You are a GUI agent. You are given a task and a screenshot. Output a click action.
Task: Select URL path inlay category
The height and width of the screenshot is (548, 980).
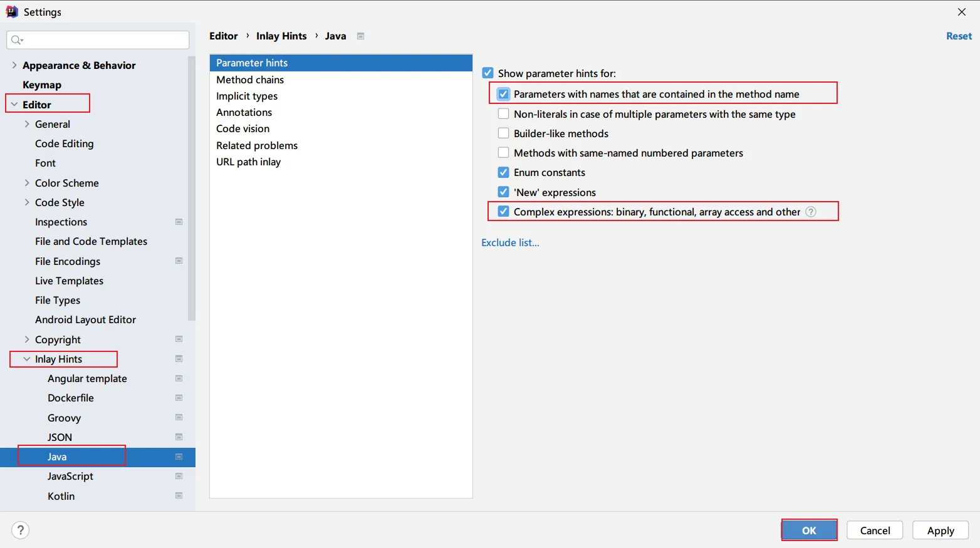341,162
